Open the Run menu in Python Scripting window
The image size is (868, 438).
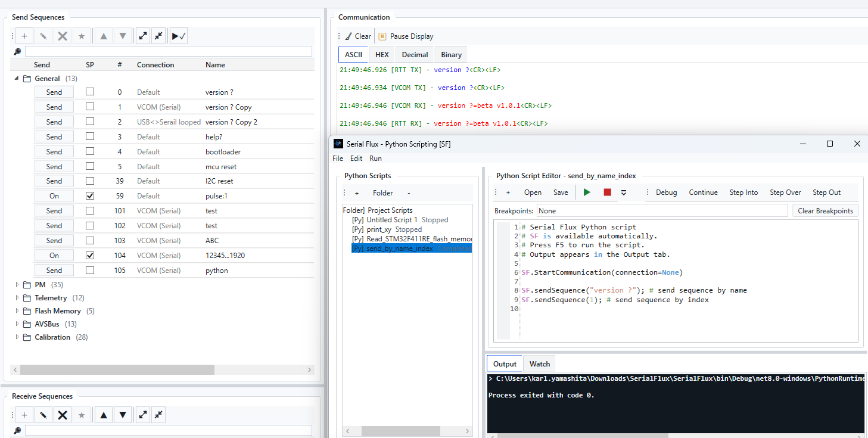[x=375, y=159]
